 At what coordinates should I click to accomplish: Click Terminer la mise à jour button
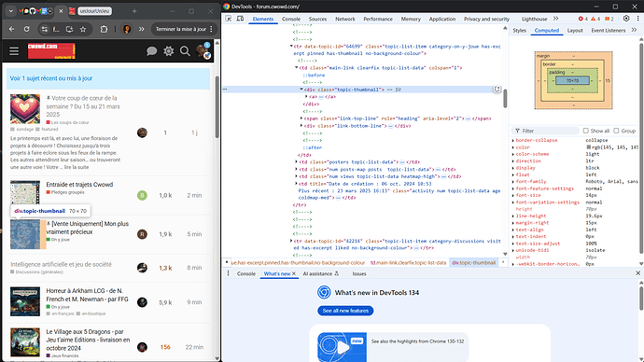pos(184,29)
